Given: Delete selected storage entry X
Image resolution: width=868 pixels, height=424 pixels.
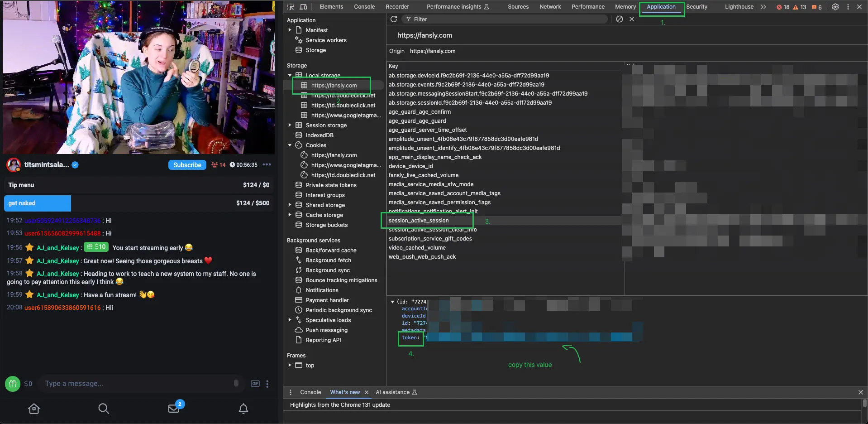Looking at the screenshot, I should click(x=632, y=19).
